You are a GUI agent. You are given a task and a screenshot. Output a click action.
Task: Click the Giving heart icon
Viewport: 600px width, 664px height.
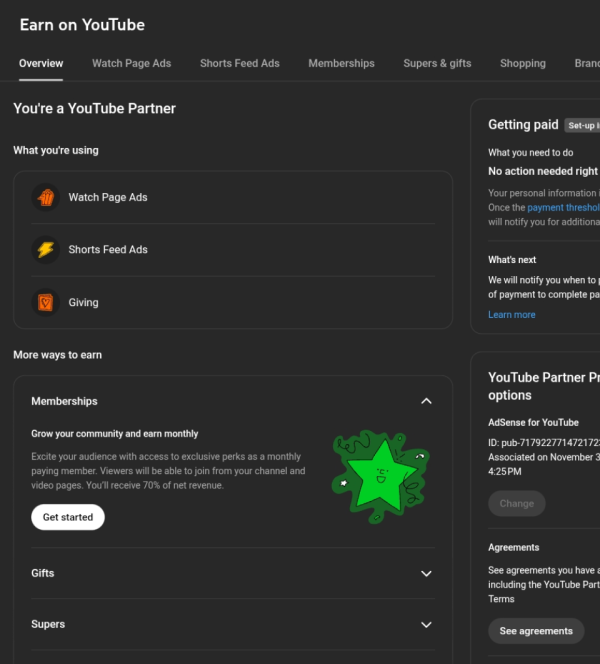[45, 302]
